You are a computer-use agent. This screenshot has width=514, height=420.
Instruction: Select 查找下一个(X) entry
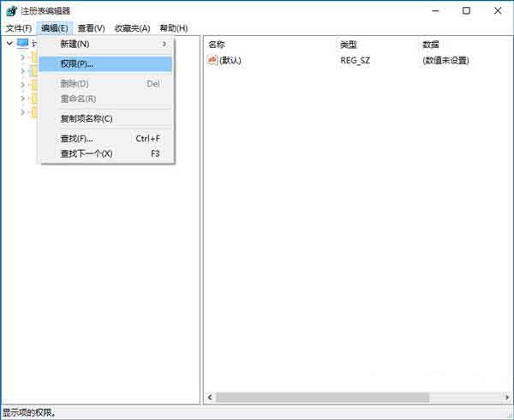point(105,153)
